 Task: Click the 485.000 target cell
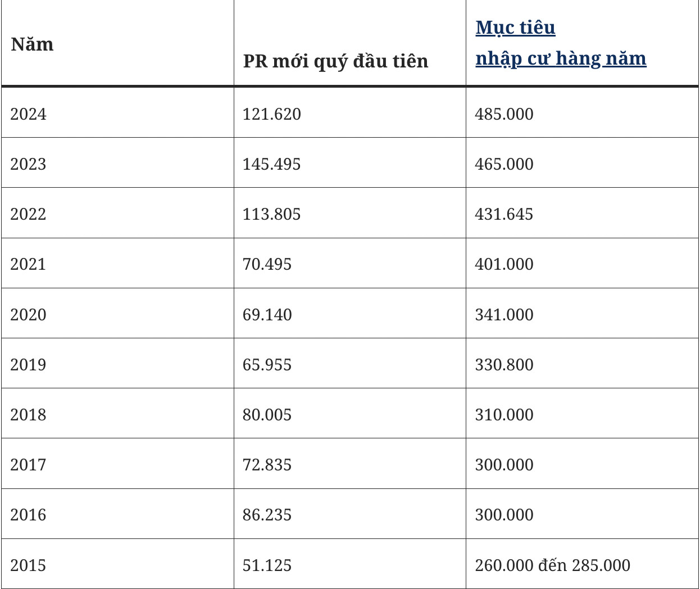tap(582, 113)
